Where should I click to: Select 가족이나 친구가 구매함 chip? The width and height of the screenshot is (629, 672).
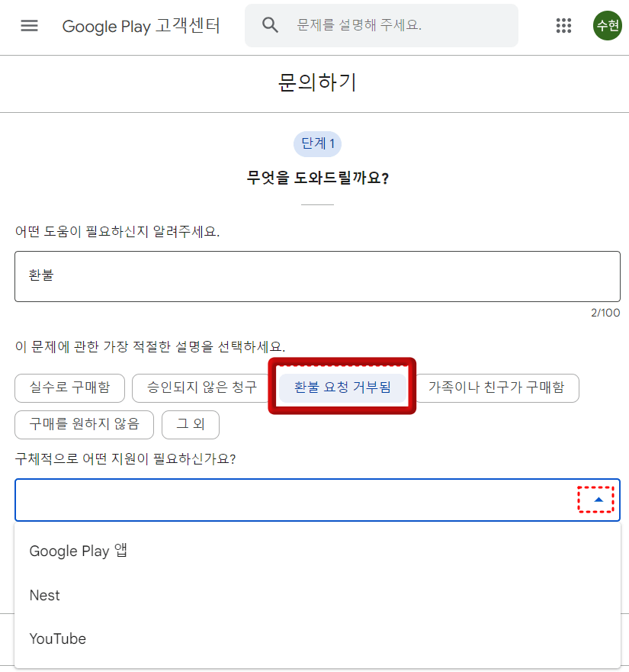(498, 388)
